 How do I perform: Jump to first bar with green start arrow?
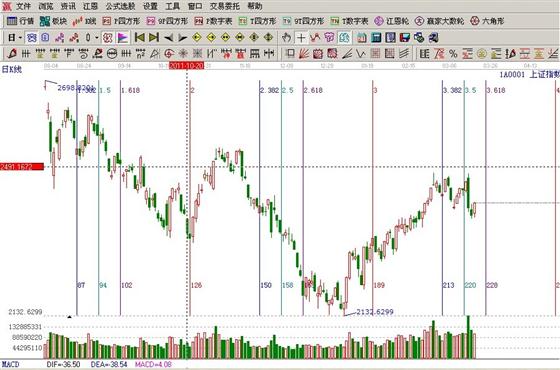140,38
